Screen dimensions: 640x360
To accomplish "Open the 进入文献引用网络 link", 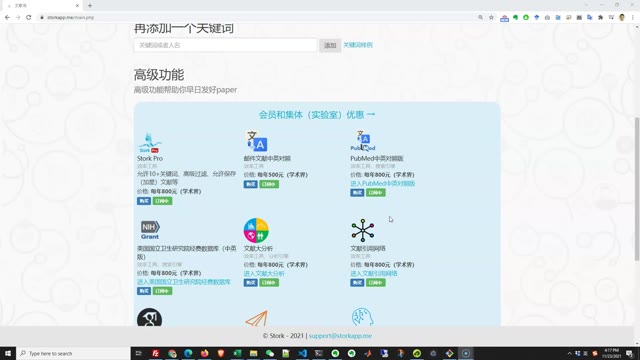I will (x=374, y=273).
